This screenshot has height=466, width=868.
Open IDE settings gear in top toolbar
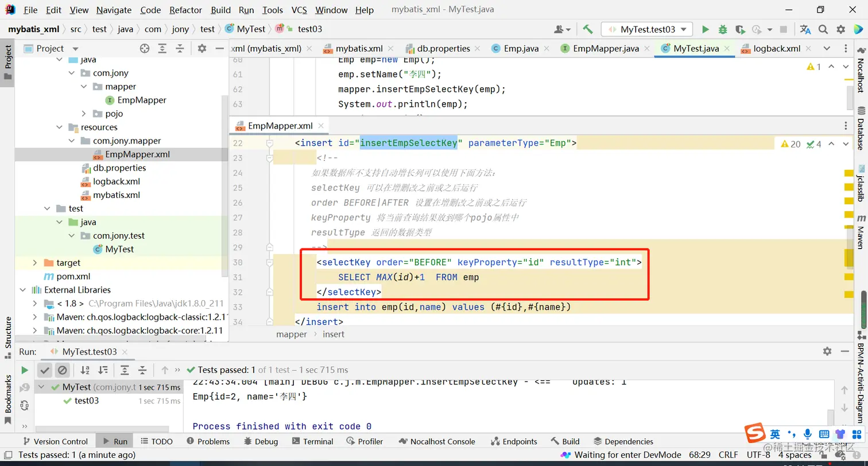(841, 29)
